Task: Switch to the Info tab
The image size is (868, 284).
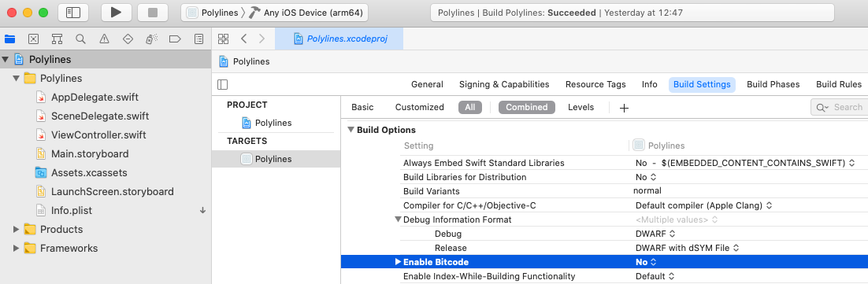Action: coord(649,84)
